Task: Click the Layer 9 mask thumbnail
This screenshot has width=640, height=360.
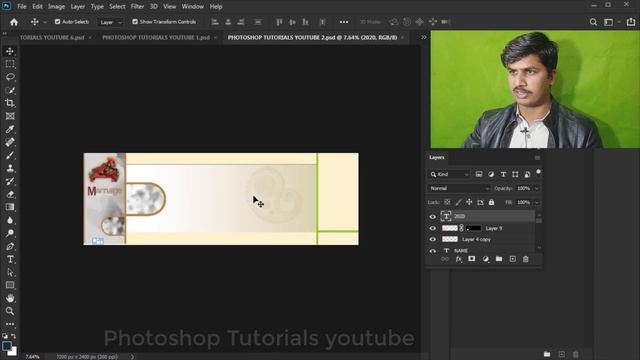Action: click(x=473, y=228)
